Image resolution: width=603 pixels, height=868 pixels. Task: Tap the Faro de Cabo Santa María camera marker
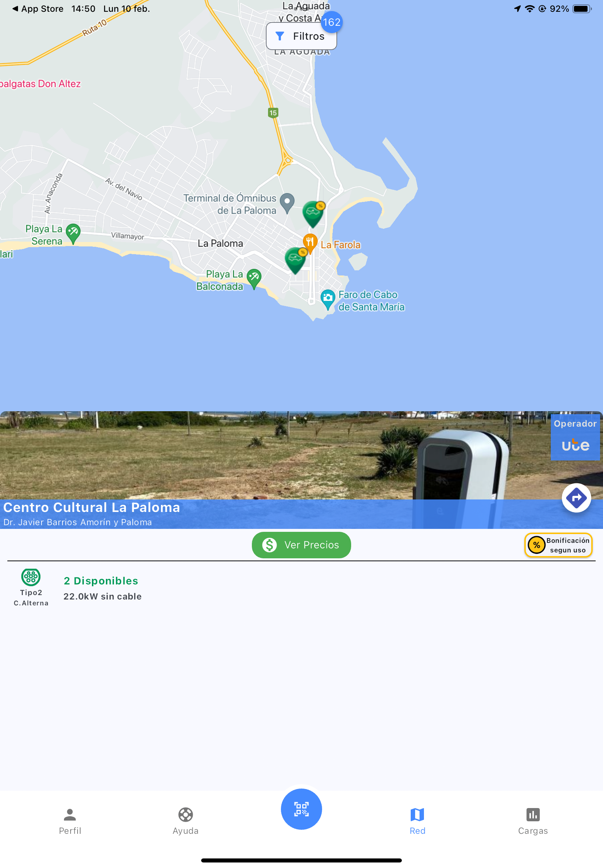click(328, 299)
